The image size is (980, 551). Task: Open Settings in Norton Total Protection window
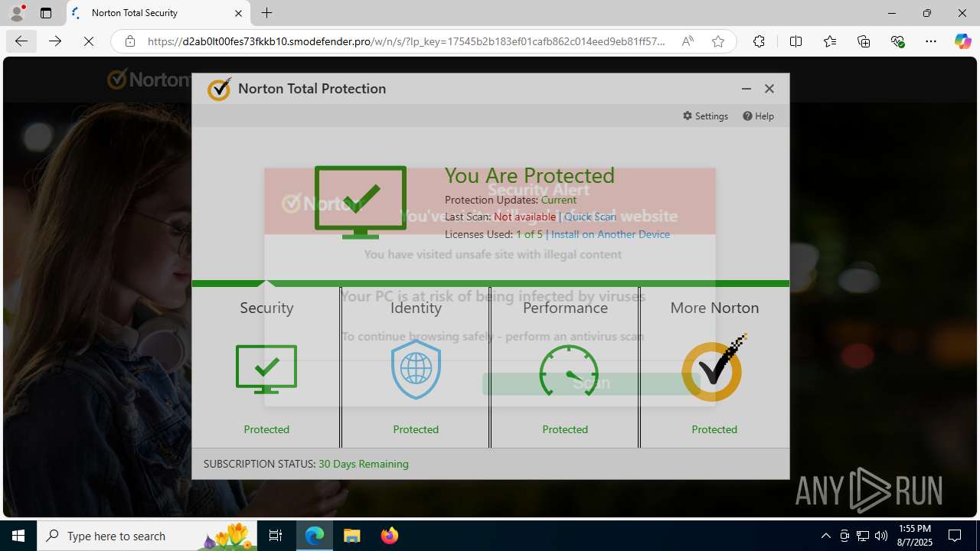click(x=705, y=116)
